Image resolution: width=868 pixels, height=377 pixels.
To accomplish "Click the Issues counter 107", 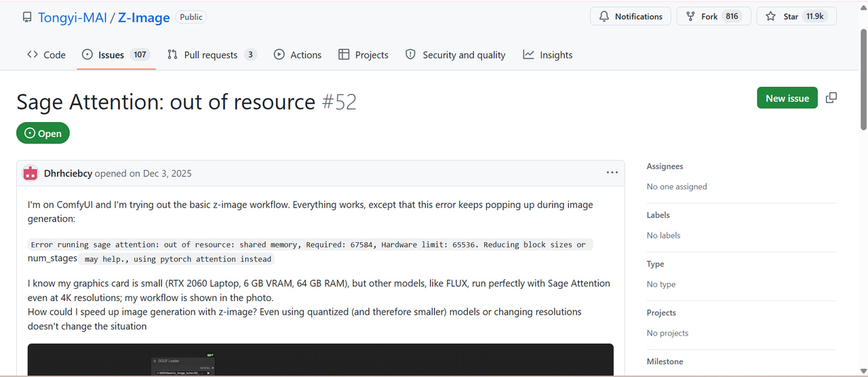I will (140, 55).
